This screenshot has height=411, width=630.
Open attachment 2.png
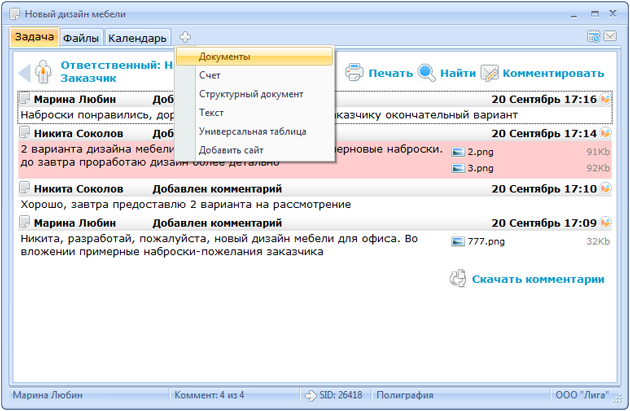(x=480, y=152)
